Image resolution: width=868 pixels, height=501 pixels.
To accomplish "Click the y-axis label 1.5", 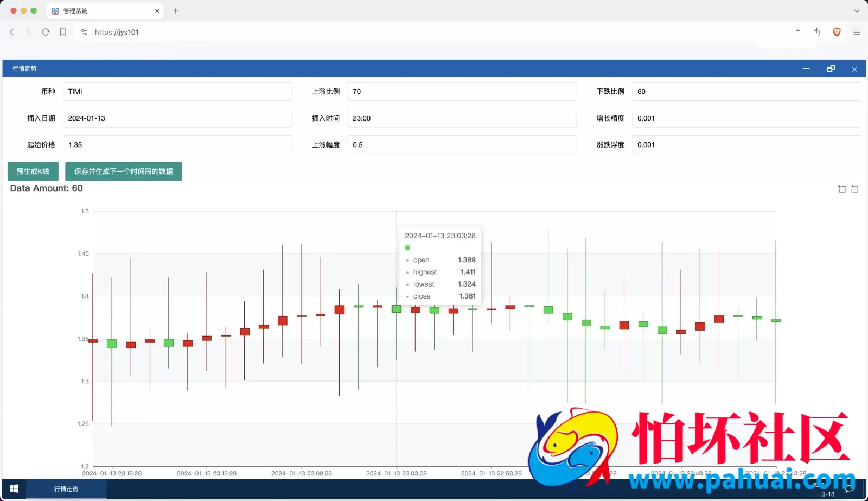I will 85,212.
